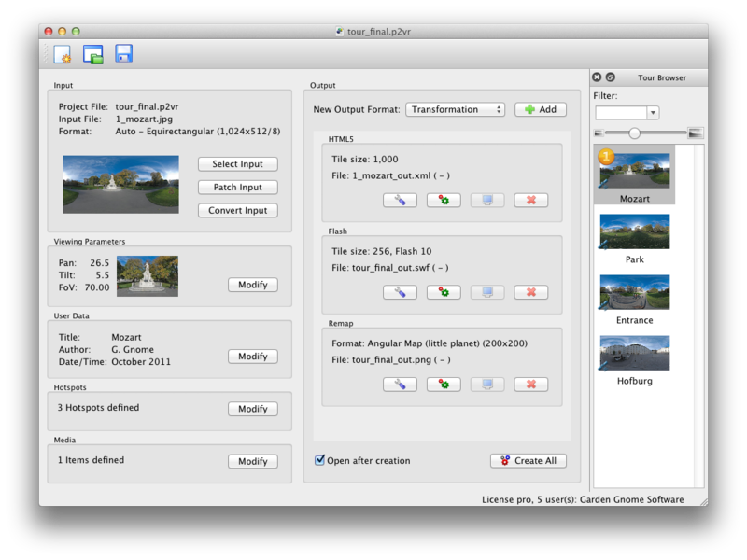Click the Select Input button
Viewport: 747px width, 560px height.
[x=237, y=164]
